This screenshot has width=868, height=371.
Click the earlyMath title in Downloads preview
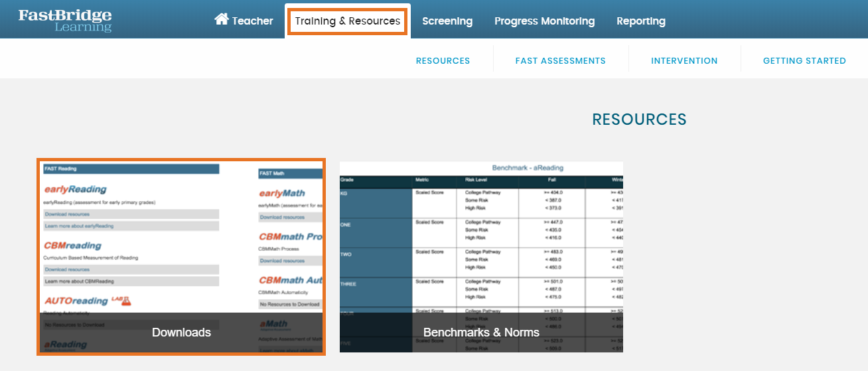[282, 193]
